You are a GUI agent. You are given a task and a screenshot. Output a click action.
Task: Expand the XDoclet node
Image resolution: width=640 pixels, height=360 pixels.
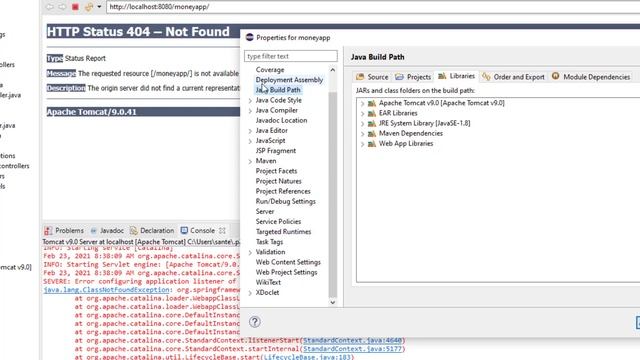[250, 293]
